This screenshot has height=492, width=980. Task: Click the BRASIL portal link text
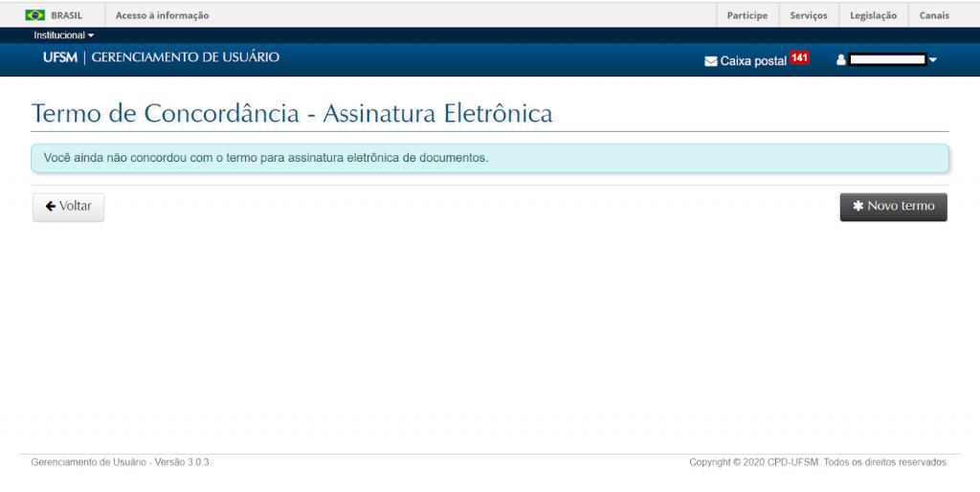(x=66, y=15)
